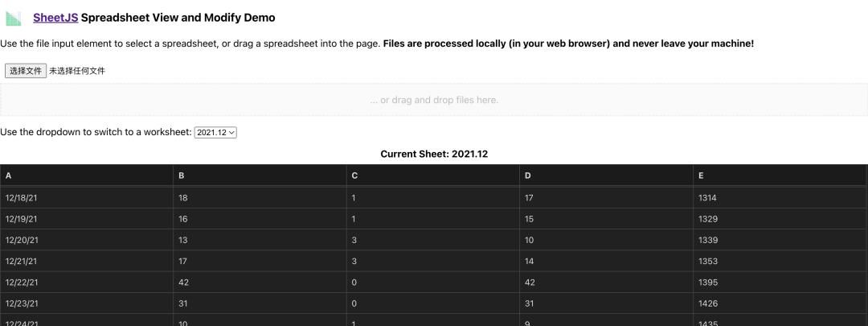This screenshot has width=868, height=326.
Task: Select the cell with value 1329
Action: coord(780,219)
